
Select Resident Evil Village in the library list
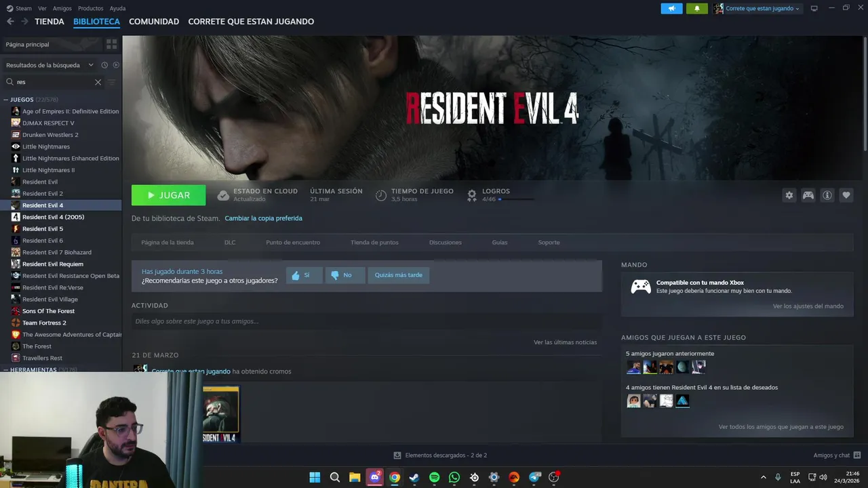click(x=50, y=300)
